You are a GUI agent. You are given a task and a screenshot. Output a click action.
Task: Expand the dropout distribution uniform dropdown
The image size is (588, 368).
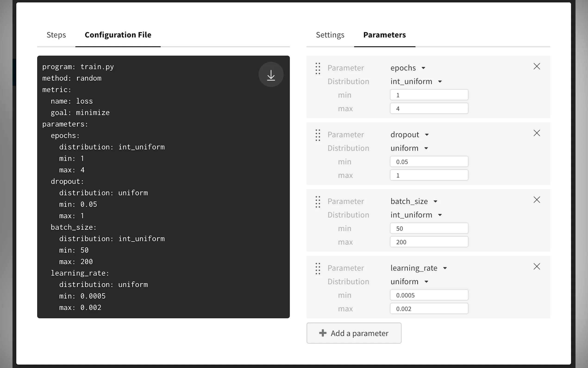point(409,148)
